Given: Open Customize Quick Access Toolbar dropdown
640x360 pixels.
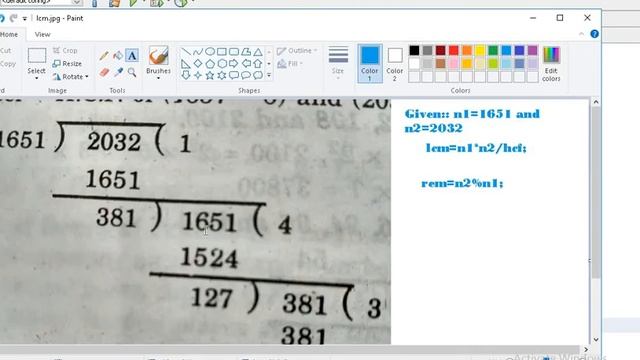Looking at the screenshot, I should (24, 19).
